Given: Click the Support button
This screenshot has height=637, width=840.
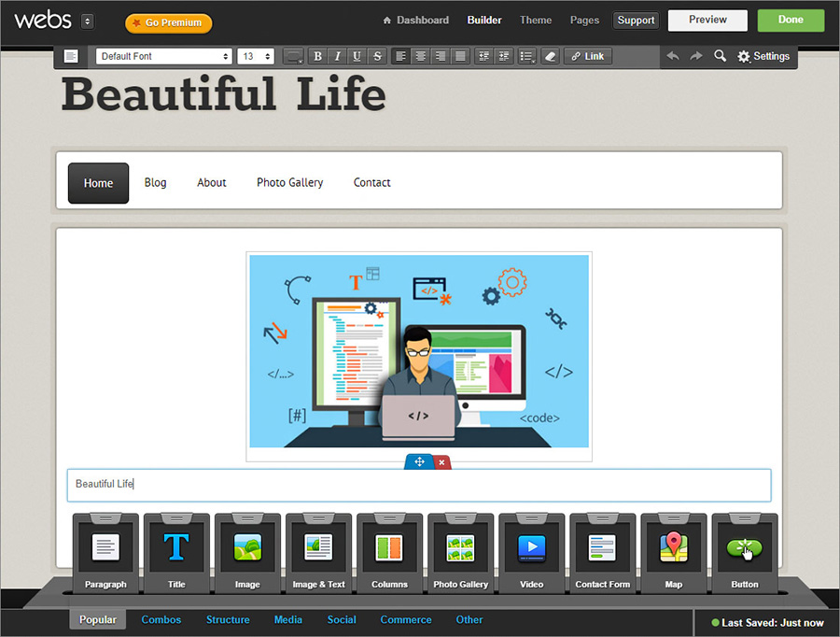Looking at the screenshot, I should pos(636,21).
